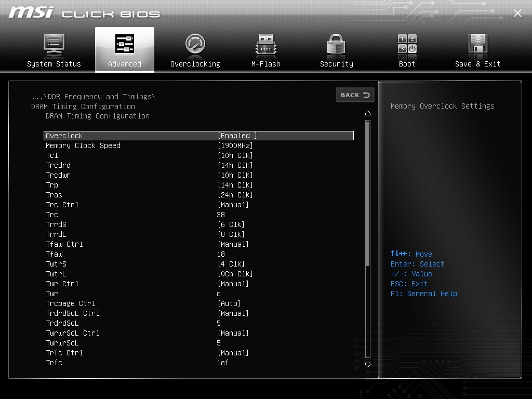The height and width of the screenshot is (399, 532).
Task: Click the DDR Frequency and Timings breadcrumb
Action: (x=94, y=97)
